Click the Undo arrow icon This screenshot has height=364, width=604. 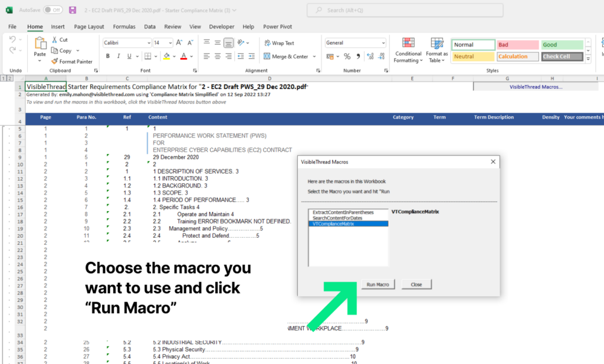(x=12, y=40)
